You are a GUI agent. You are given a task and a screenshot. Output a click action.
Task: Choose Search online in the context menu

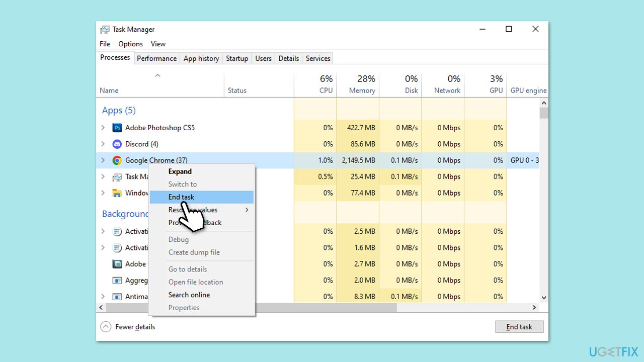click(189, 295)
